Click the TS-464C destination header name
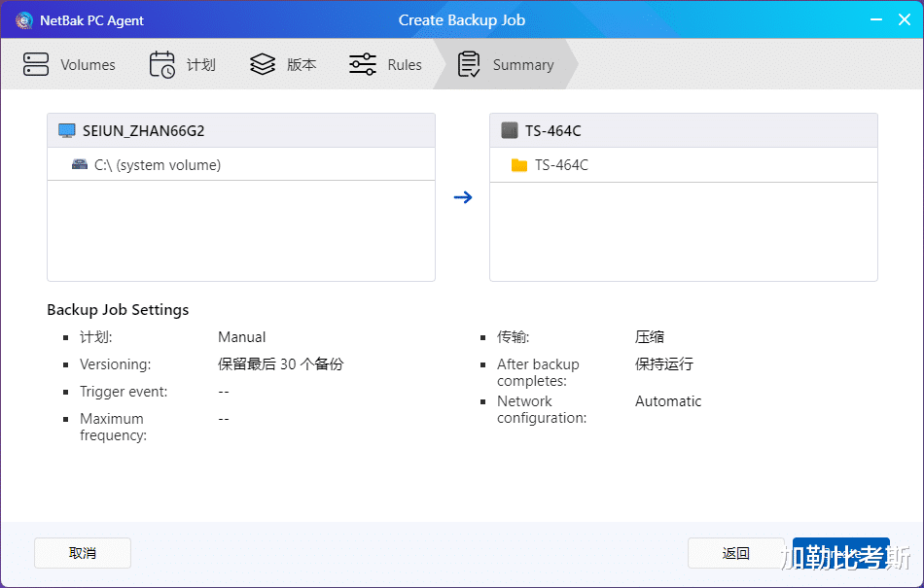 coord(552,130)
